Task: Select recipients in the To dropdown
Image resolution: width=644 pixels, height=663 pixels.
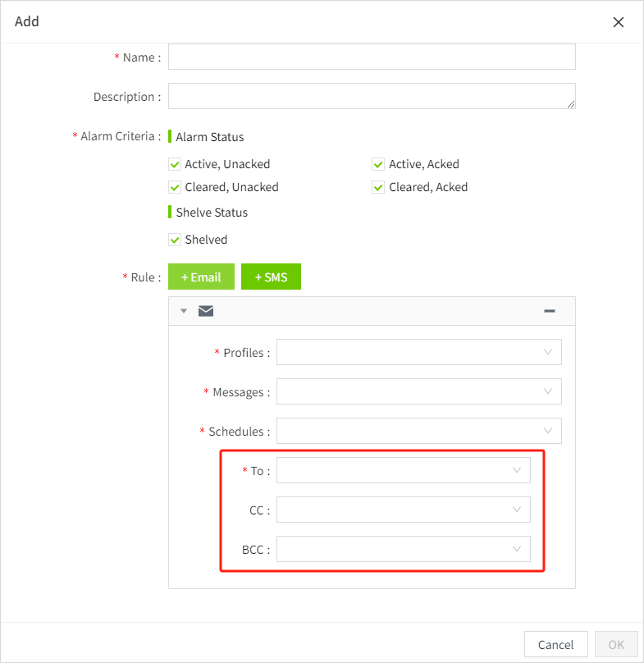Action: 403,470
